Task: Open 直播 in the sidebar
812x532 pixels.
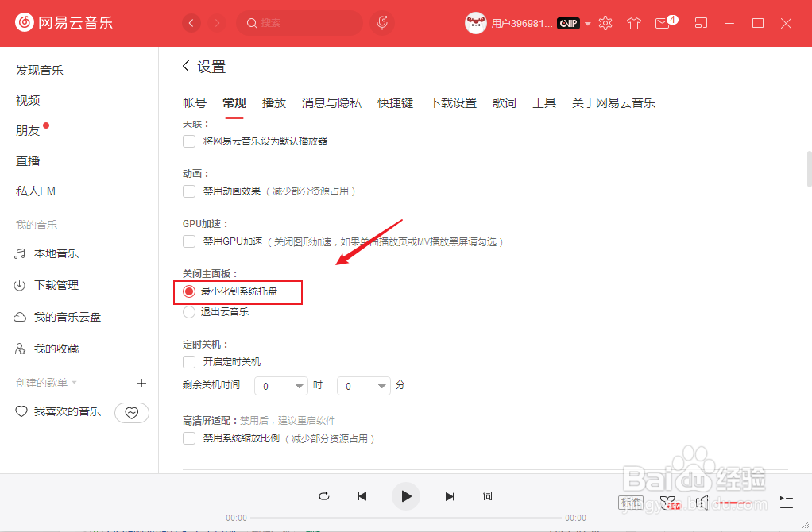Action: pyautogui.click(x=28, y=161)
